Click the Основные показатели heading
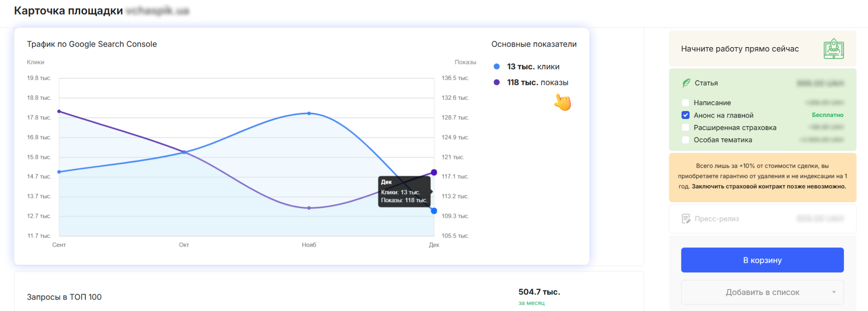 pyautogui.click(x=534, y=44)
